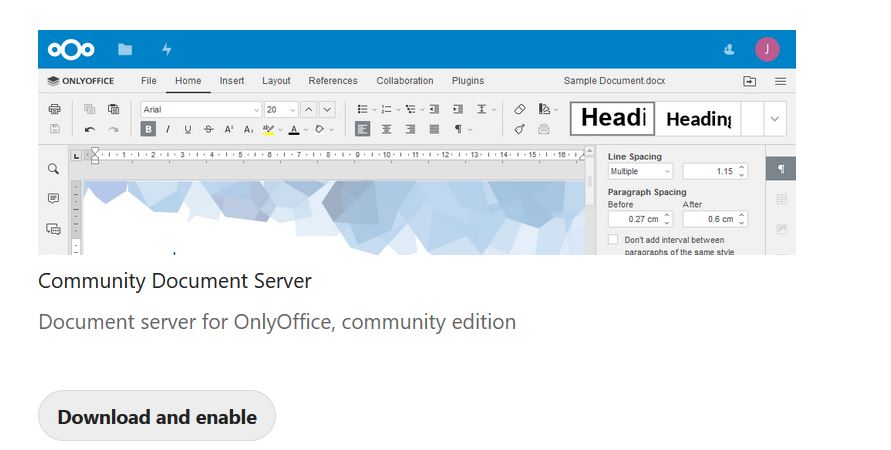Increase font size with up arrow button
Screen dimensions: 891x450
click(x=308, y=109)
